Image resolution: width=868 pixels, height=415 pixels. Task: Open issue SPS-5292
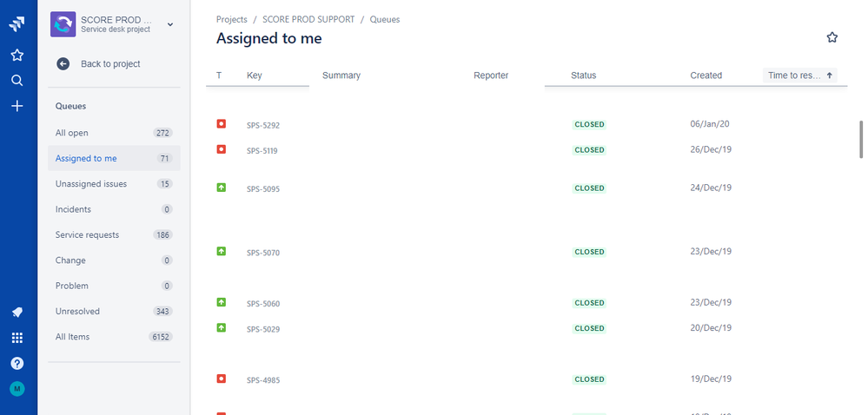pos(263,126)
